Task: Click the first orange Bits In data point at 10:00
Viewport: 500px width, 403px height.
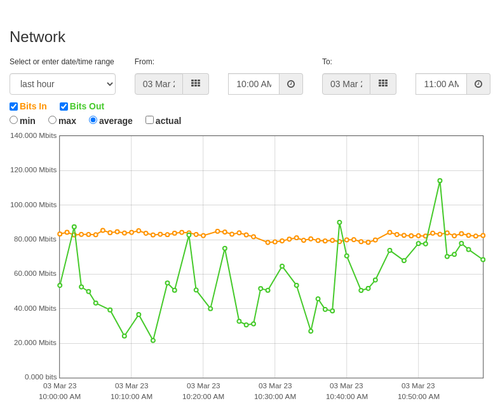Action: pyautogui.click(x=60, y=234)
